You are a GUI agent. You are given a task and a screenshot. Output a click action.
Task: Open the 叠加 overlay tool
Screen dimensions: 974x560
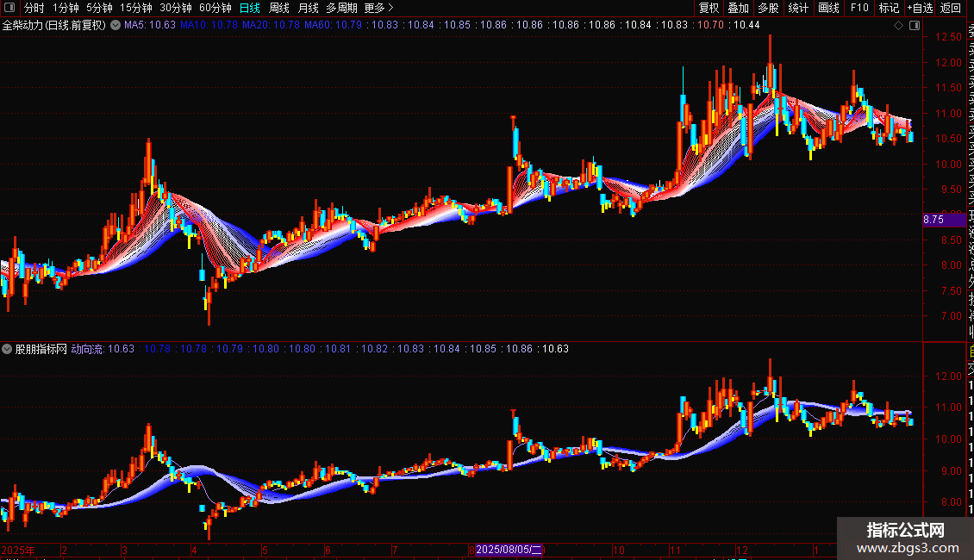coord(738,8)
